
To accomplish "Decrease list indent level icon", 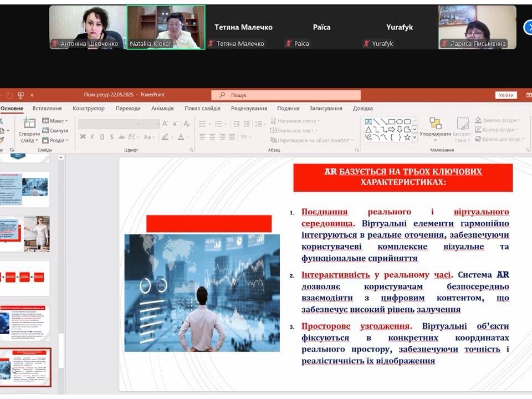I will (x=237, y=124).
